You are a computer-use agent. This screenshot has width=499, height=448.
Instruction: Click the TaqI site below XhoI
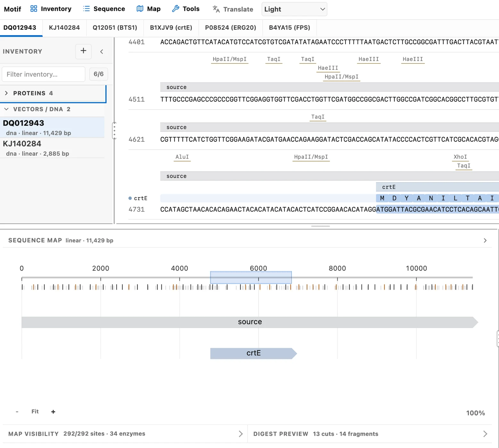(463, 166)
